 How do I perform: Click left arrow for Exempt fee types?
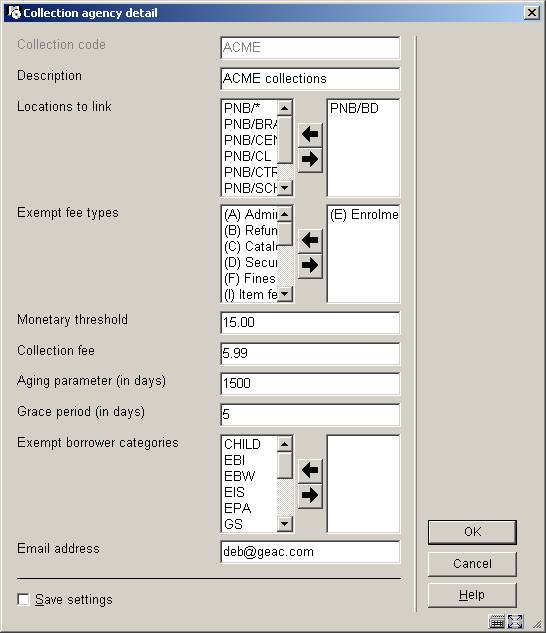(x=310, y=241)
